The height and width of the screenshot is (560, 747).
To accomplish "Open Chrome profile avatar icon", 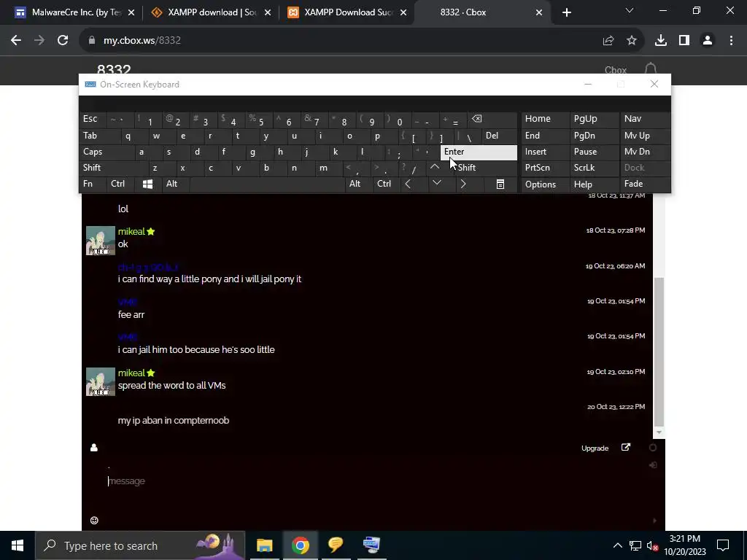I will pos(708,41).
